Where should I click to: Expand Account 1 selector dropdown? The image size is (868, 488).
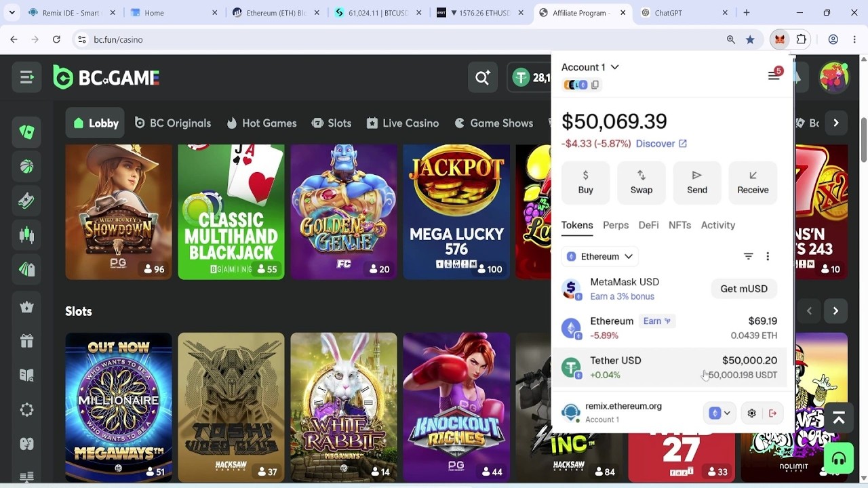590,67
